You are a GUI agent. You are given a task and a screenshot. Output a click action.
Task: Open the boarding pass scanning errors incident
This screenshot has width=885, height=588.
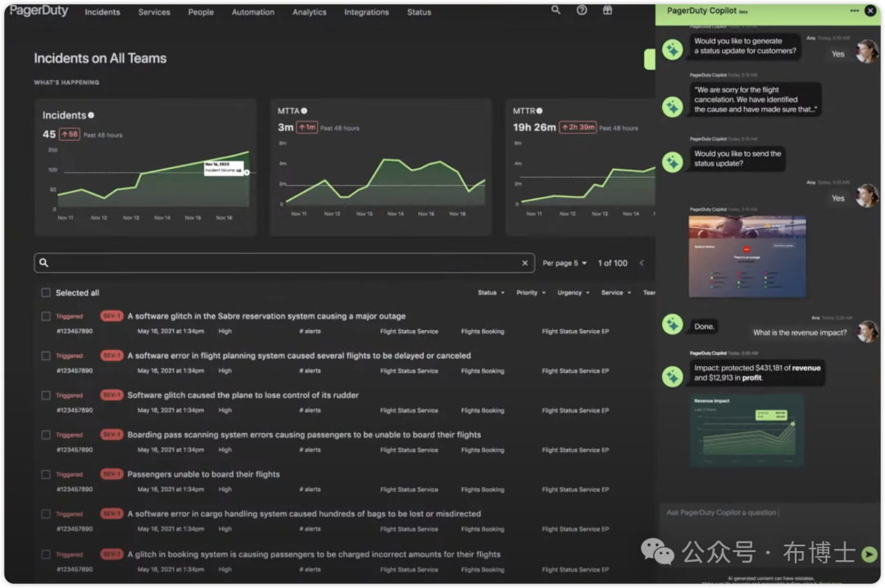coord(304,435)
